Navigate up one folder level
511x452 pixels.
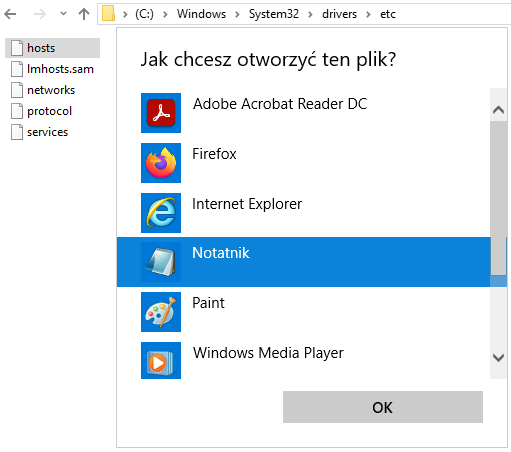84,14
